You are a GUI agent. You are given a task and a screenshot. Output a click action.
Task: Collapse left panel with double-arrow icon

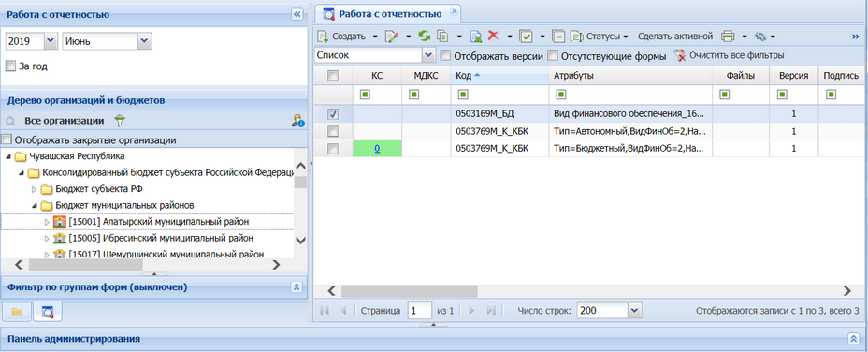(x=297, y=14)
